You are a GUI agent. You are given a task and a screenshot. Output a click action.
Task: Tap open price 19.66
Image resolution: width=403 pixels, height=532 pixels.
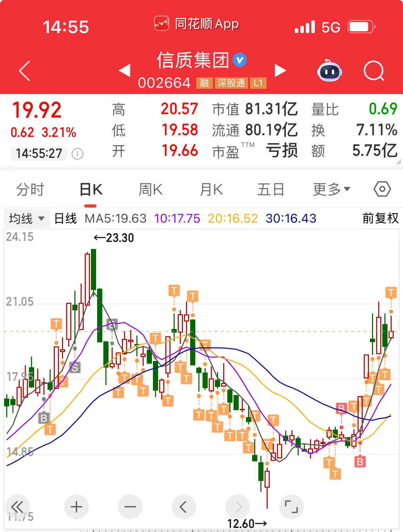(180, 151)
